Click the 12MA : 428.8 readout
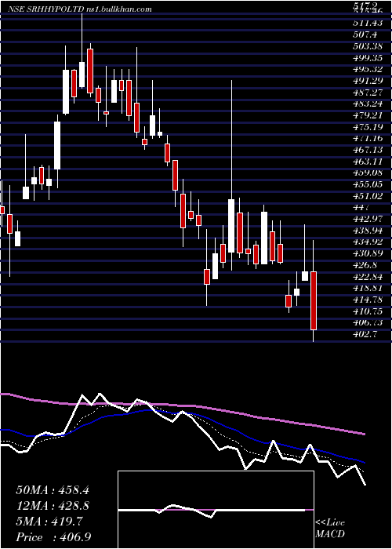 pyautogui.click(x=53, y=506)
